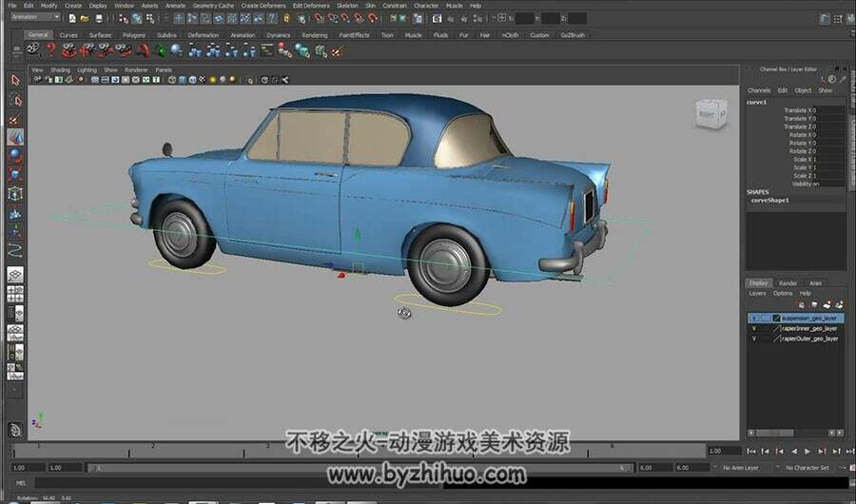Open the File menu
Viewport: 856px width, 504px height.
click(12, 6)
